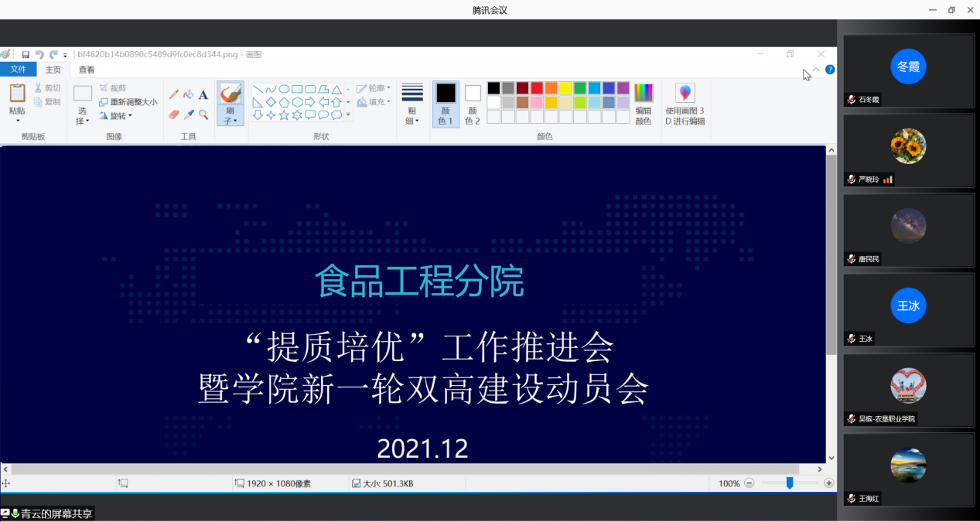This screenshot has height=522, width=980.
Task: Select the oval shape
Action: 284,89
